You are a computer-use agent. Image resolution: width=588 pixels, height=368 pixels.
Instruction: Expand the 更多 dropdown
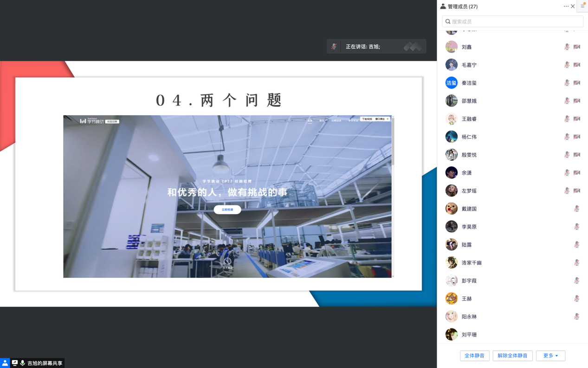pos(550,355)
